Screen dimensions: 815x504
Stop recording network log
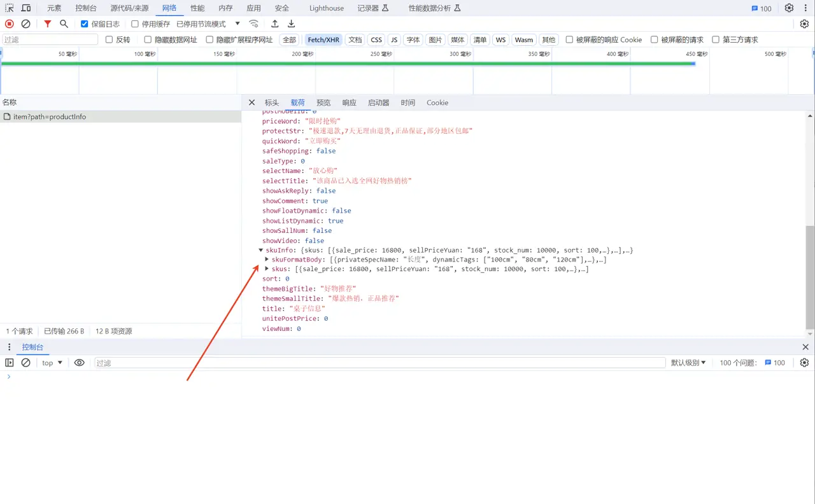(10, 24)
